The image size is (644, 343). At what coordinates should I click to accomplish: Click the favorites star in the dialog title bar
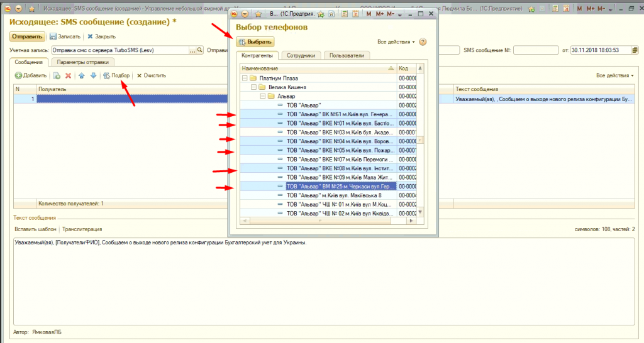pos(258,14)
